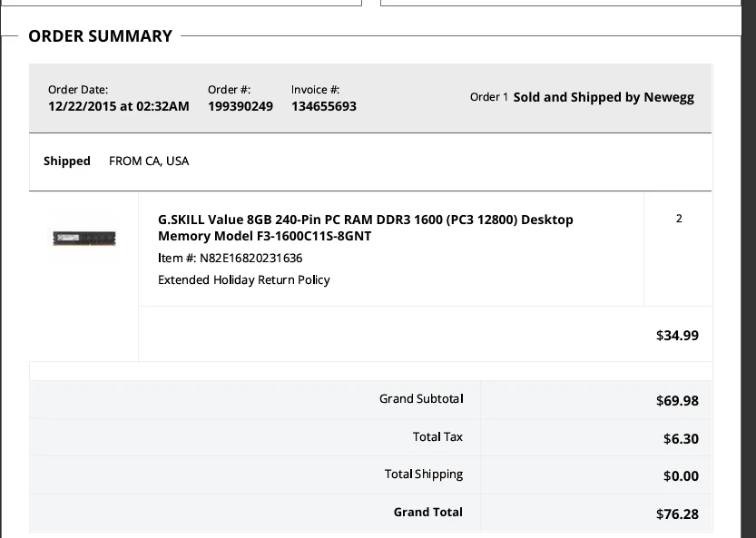
Task: Click the Grand Subtotal label
Action: point(421,399)
